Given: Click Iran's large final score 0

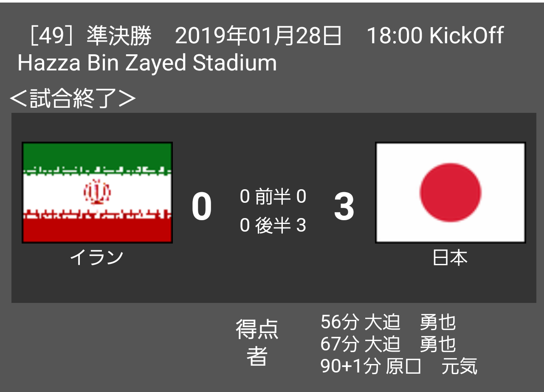Looking at the screenshot, I should coord(202,207).
